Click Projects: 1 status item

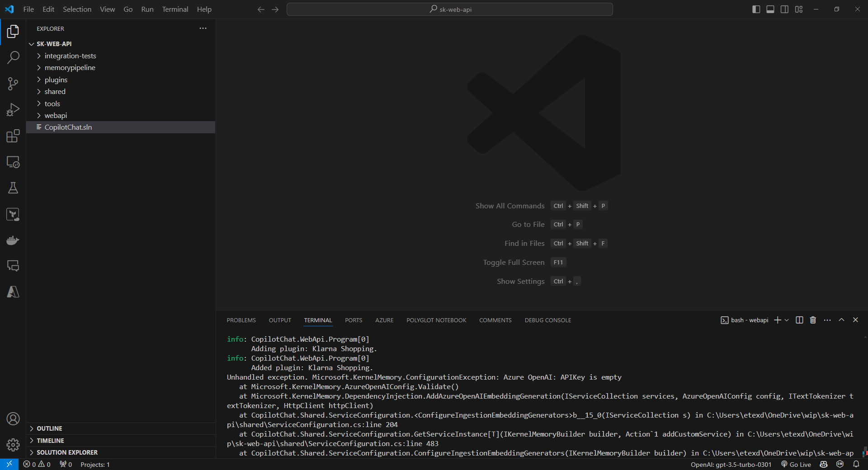(x=95, y=464)
